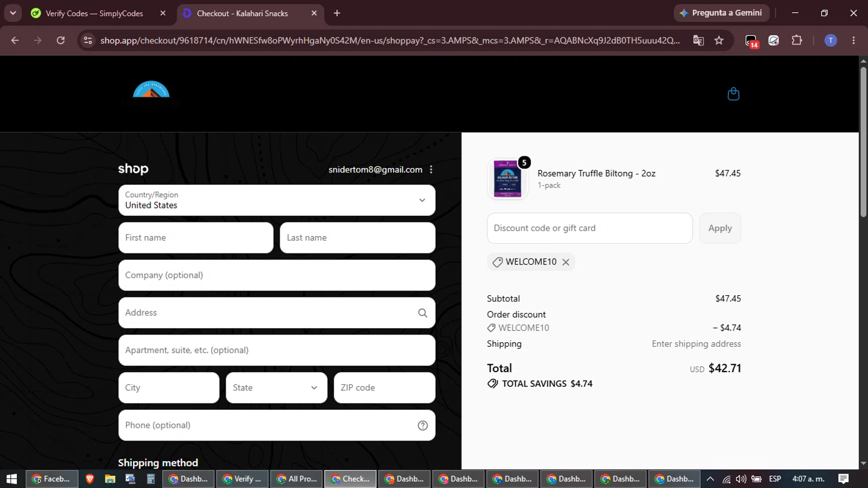Expand the Country/Region dropdown
868x488 pixels.
[277, 200]
